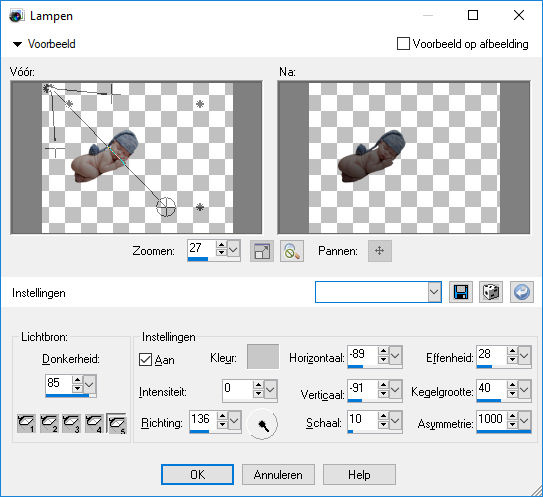Select light source number 5

point(117,423)
